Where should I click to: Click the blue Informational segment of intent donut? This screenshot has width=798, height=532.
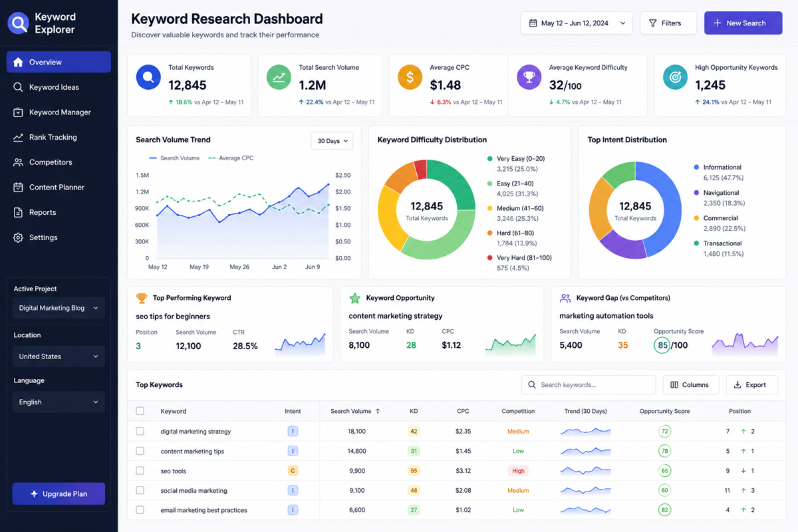[x=665, y=213]
